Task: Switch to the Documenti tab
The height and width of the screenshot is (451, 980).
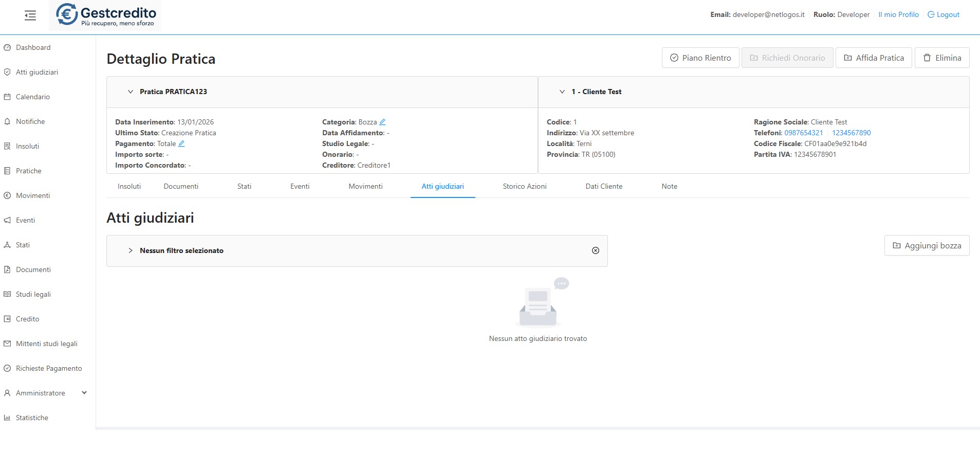Action: [181, 186]
